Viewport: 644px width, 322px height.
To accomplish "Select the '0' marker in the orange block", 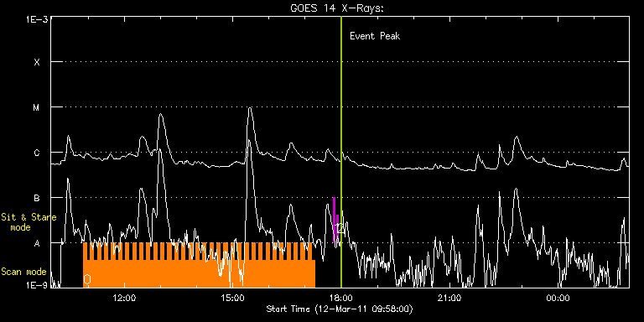I will click(x=86, y=279).
